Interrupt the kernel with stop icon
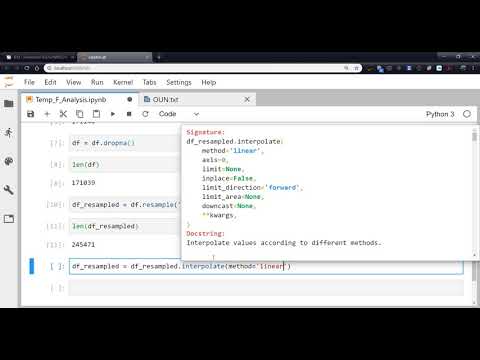Image resolution: width=480 pixels, height=360 pixels. click(x=129, y=114)
